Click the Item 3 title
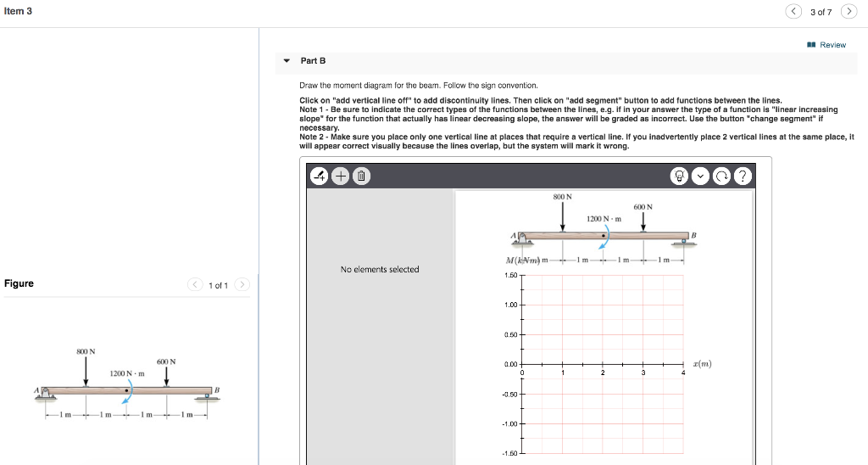Screen dimensions: 868x465 coord(18,11)
